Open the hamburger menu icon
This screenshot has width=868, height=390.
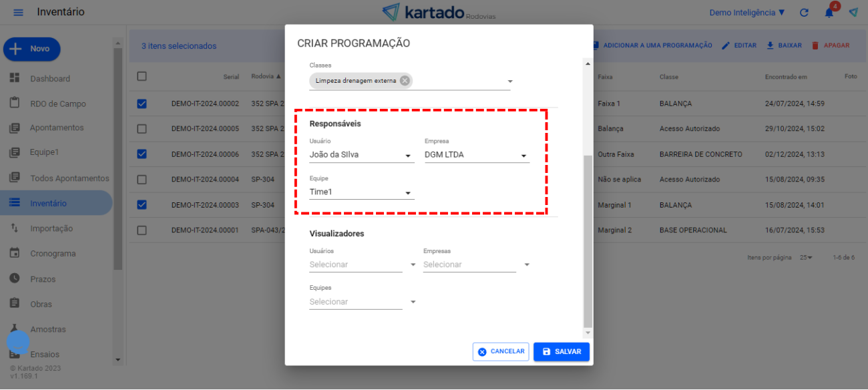pyautogui.click(x=18, y=13)
